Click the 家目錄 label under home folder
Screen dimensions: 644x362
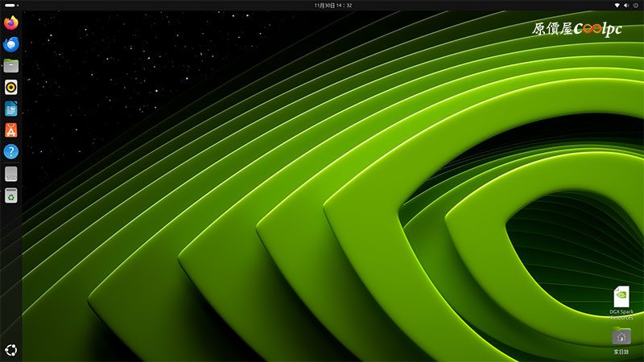(621, 352)
